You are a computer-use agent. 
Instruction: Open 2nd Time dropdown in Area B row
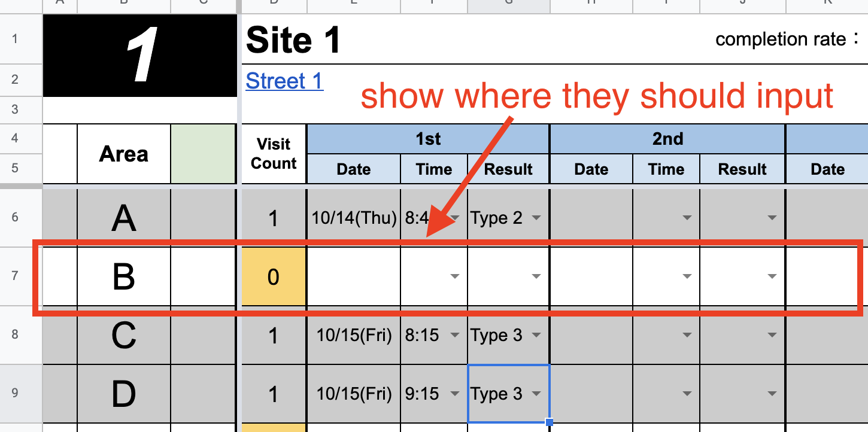[687, 276]
